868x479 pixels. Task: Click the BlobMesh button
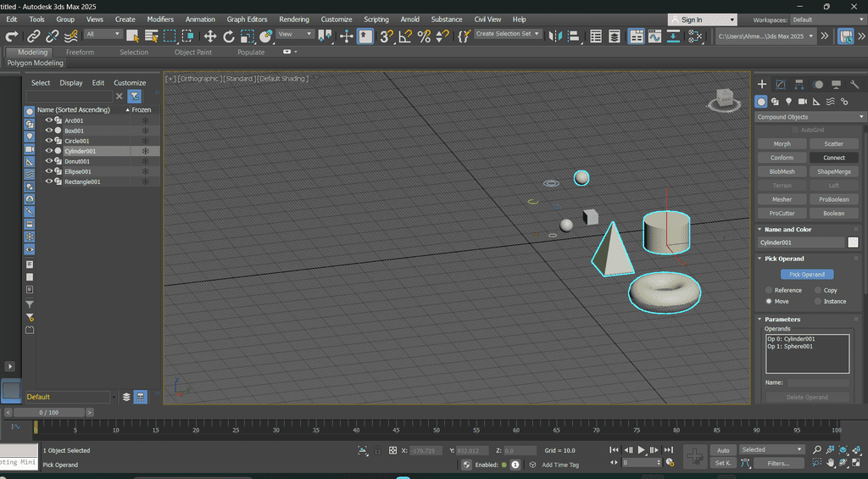coord(782,171)
